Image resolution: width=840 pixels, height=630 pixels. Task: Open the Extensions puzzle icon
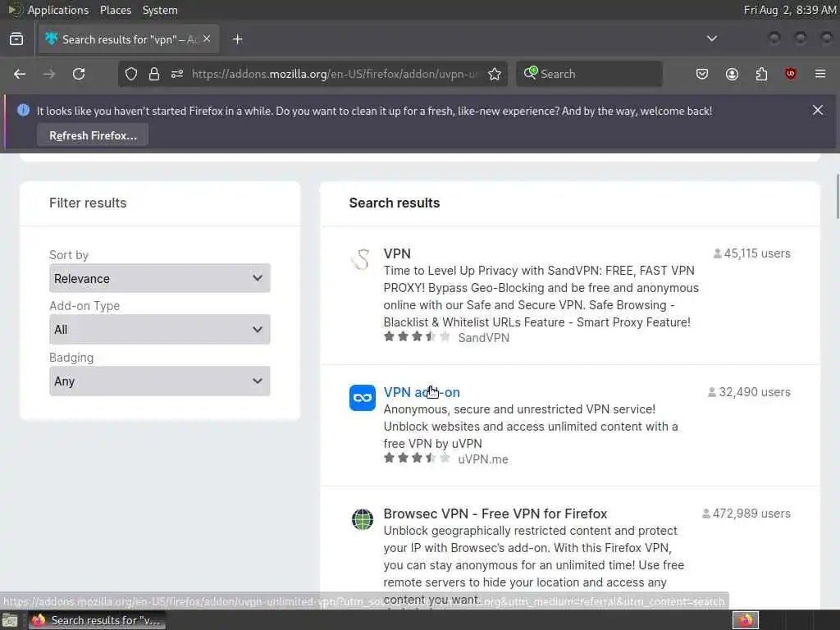tap(761, 74)
